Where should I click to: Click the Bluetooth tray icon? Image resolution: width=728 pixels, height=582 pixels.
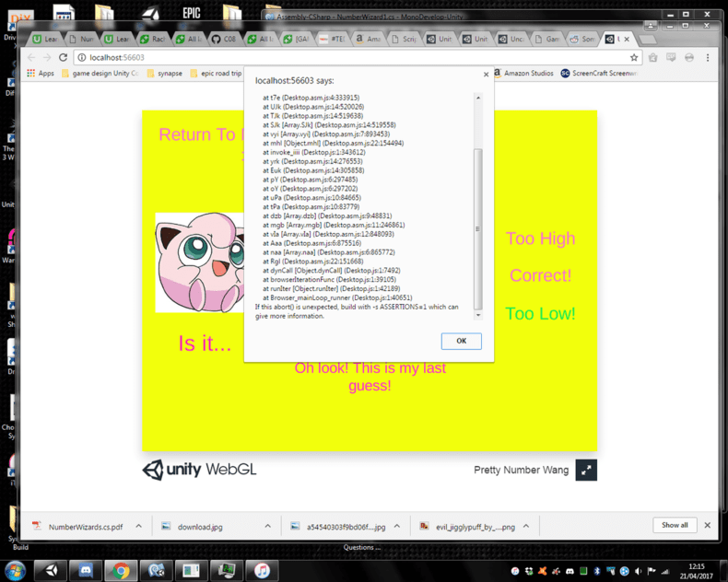click(597, 571)
